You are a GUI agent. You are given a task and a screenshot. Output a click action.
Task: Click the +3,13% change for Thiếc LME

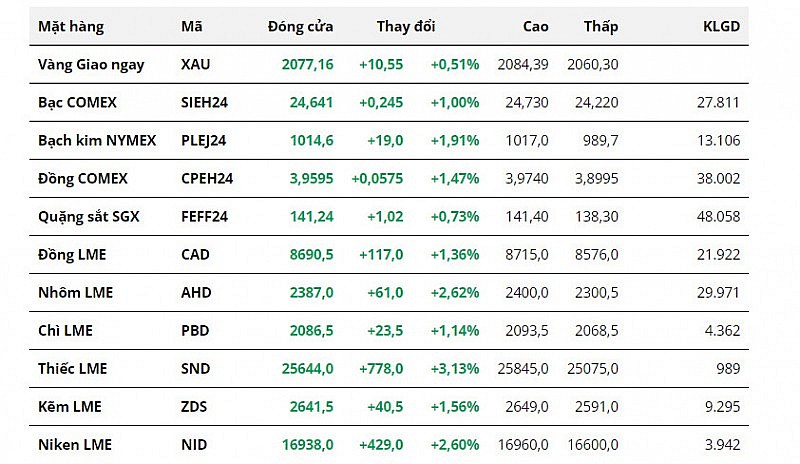tap(455, 369)
